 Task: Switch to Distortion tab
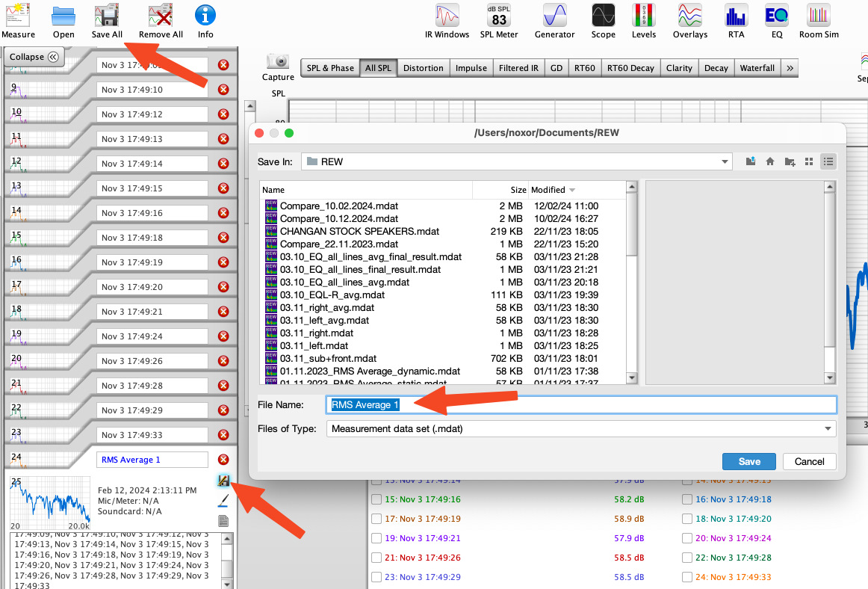tap(423, 68)
